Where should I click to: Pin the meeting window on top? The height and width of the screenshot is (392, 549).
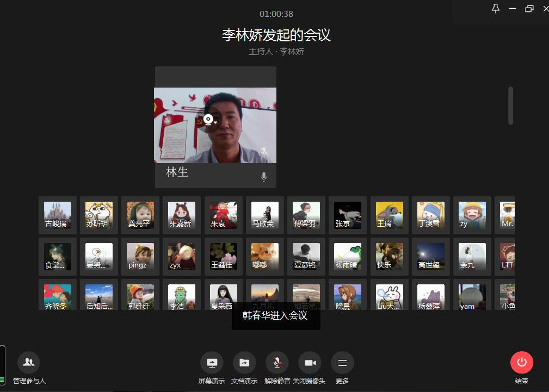coord(495,9)
